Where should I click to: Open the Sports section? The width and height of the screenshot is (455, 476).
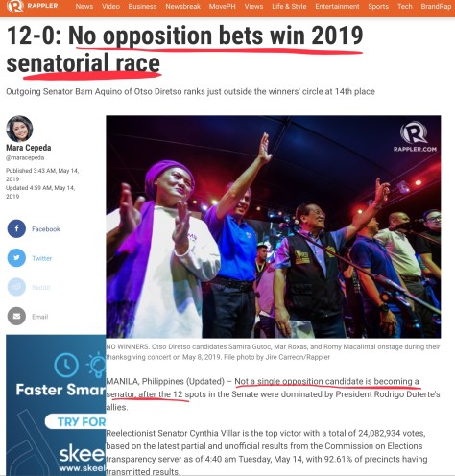coord(378,6)
